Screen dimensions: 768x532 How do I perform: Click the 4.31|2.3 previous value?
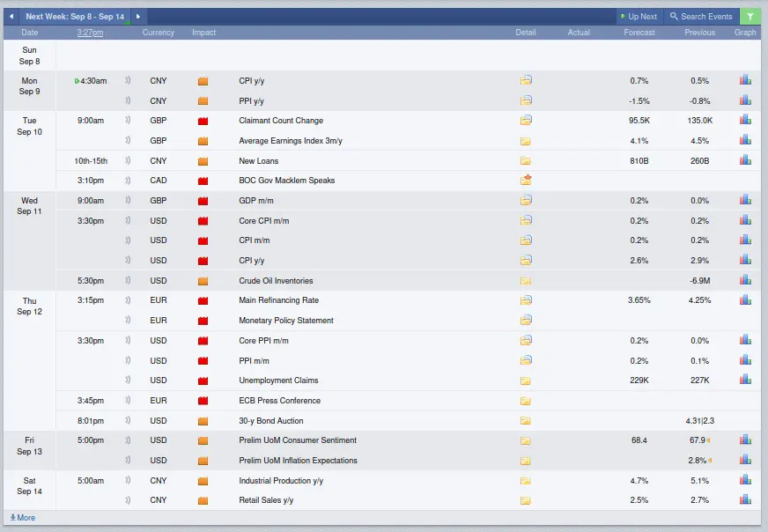click(699, 420)
